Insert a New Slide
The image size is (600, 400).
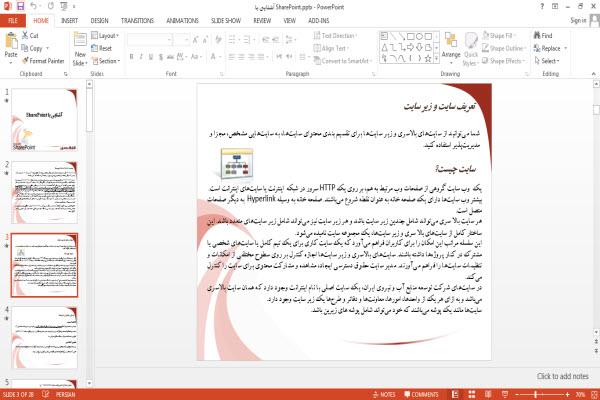click(80, 49)
